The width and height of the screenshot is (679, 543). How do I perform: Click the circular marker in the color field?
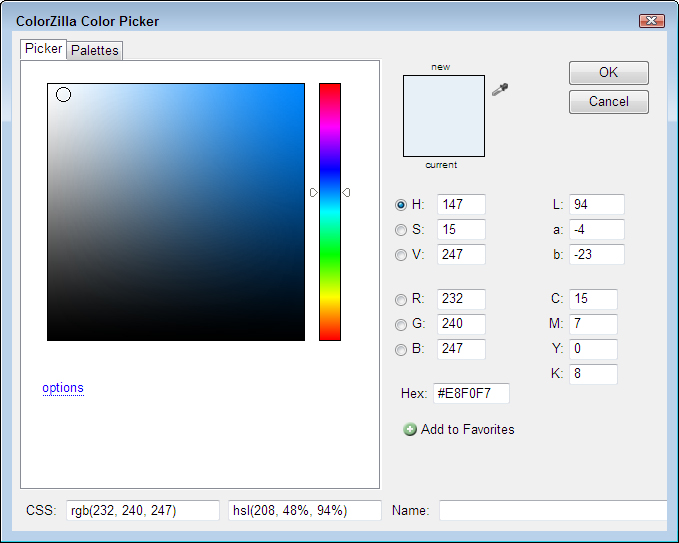(x=64, y=95)
